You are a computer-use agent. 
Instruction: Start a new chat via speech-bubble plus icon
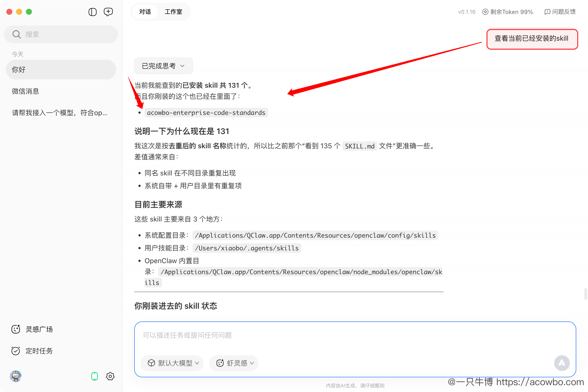[108, 12]
